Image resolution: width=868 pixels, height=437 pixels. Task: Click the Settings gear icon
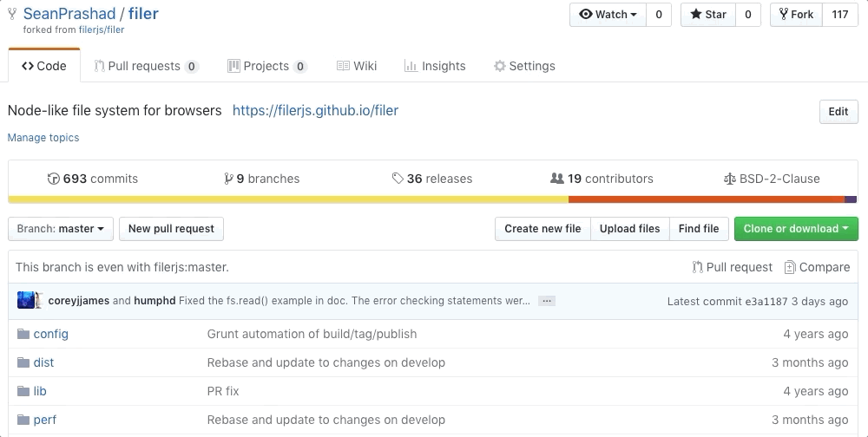coord(500,67)
